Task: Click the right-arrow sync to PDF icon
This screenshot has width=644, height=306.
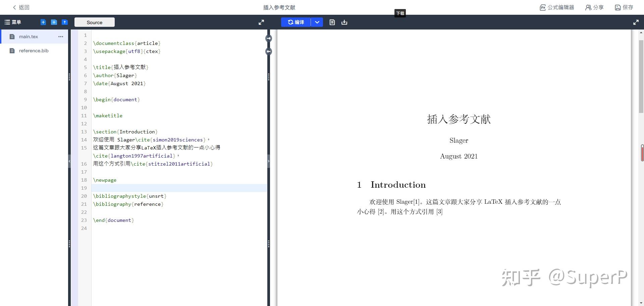Action: coord(269,39)
